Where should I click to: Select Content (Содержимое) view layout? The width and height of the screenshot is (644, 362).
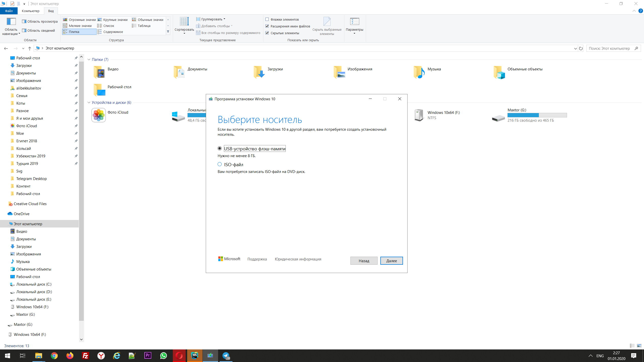pyautogui.click(x=110, y=32)
